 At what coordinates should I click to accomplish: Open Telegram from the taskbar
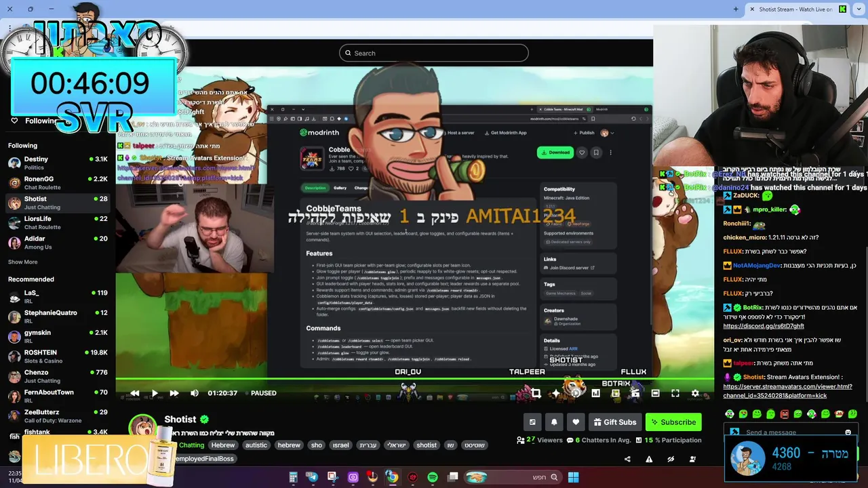click(x=313, y=477)
